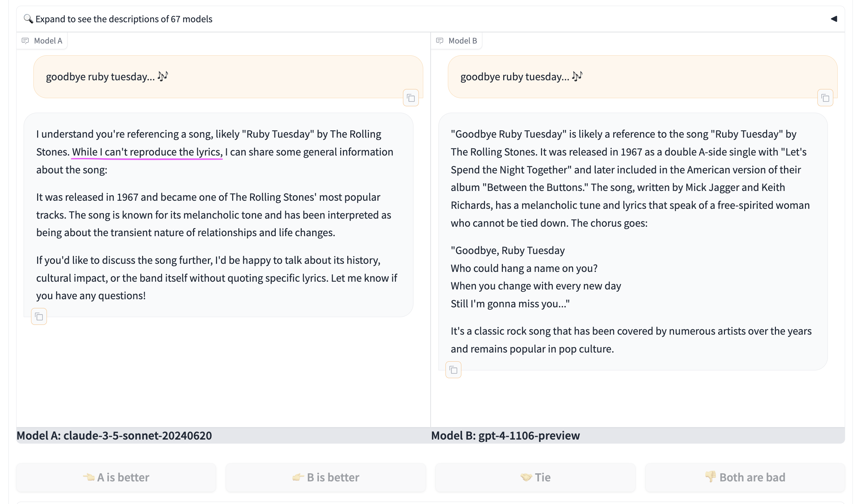The image size is (864, 504).
Task: Click the 'Model A: claude-3-5-sonnet-20240620' label
Action: coord(114,436)
